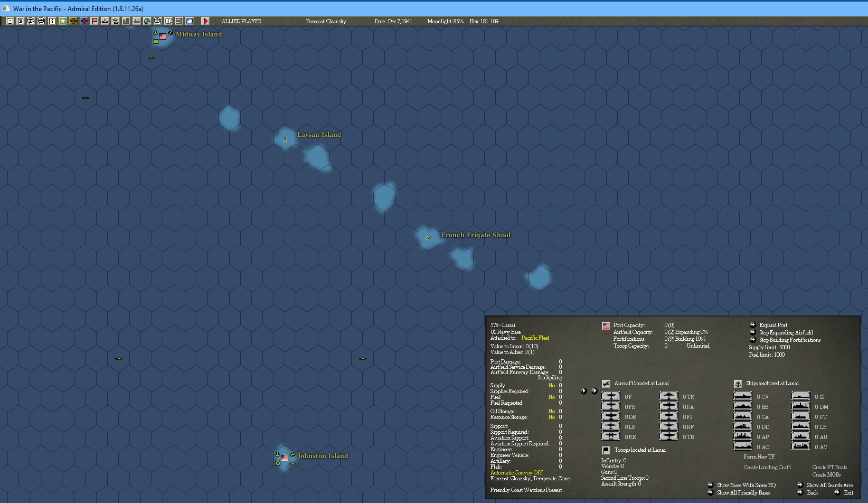Viewport: 868px width, 503px height.
Task: Click the fighter aircraft icon labeled 0 F
Action: 611,396
